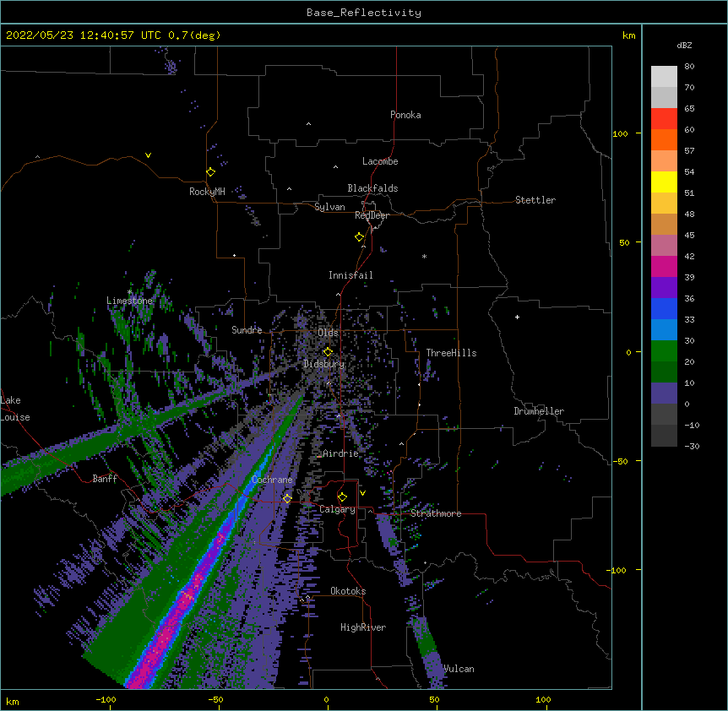Select the yellow swatch between 54 and 51 dBZ
The width and height of the screenshot is (728, 711).
click(664, 182)
